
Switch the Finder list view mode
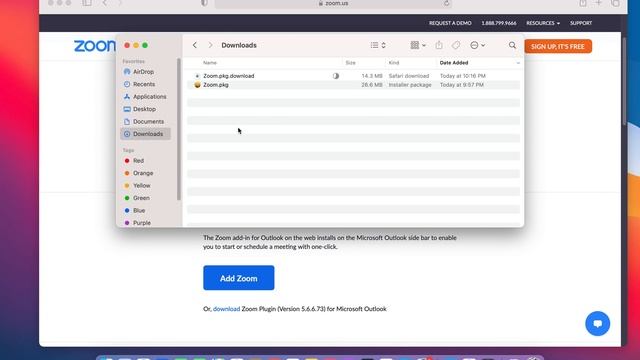pyautogui.click(x=378, y=45)
